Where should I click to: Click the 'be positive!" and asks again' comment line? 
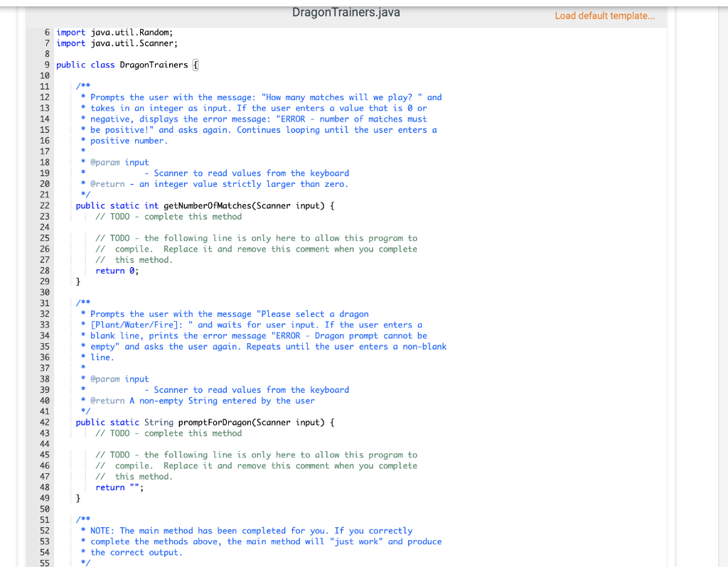[259, 130]
